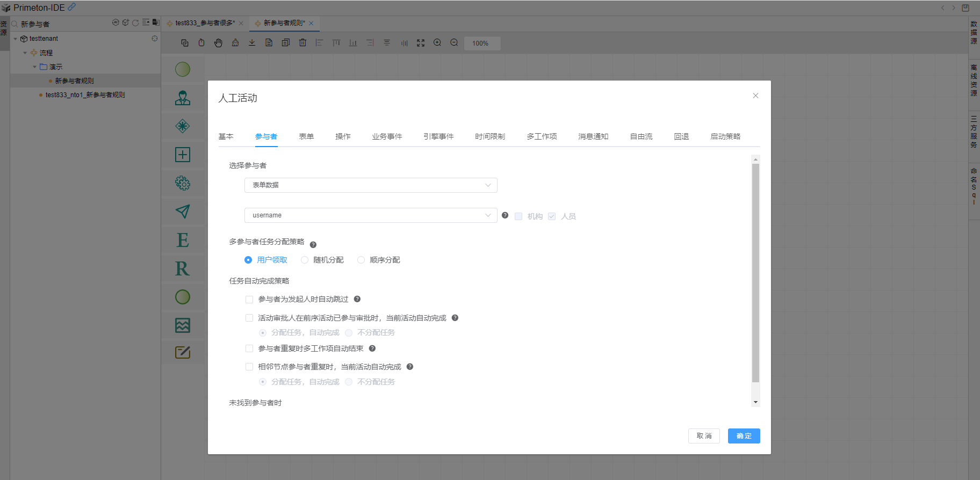Open the 时间限制 tab
Screen dimensions: 980x480
pos(489,136)
